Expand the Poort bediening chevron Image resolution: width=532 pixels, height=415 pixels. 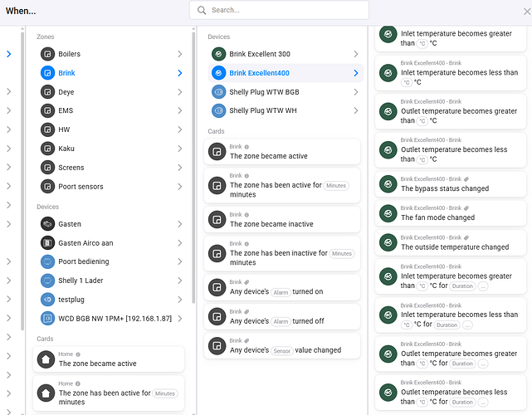tap(180, 261)
